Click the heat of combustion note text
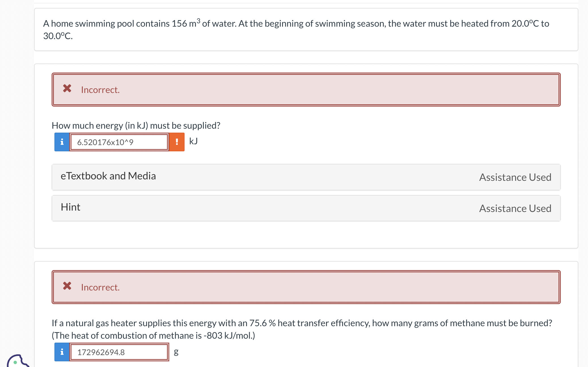 point(153,336)
